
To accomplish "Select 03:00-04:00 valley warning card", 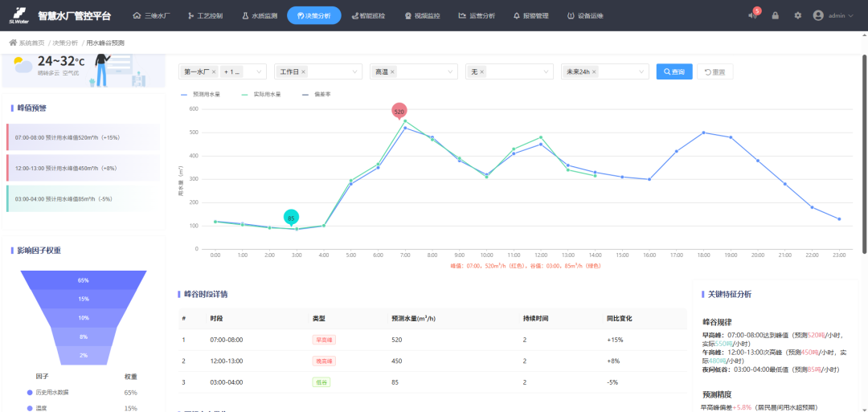I will 83,198.
